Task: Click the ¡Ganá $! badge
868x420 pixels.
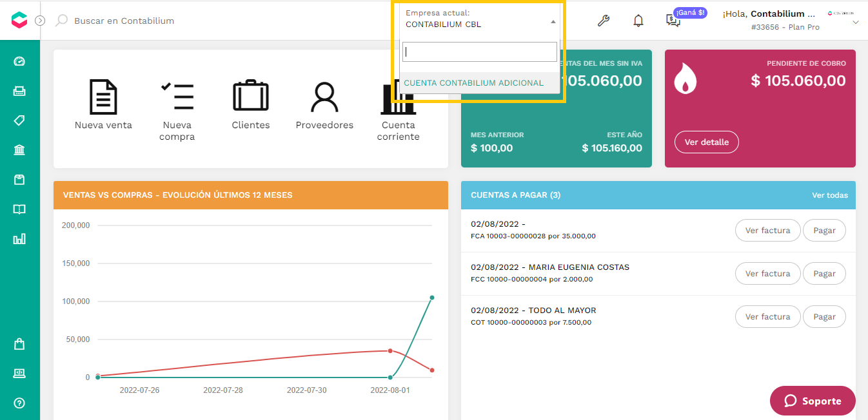Action: point(690,12)
